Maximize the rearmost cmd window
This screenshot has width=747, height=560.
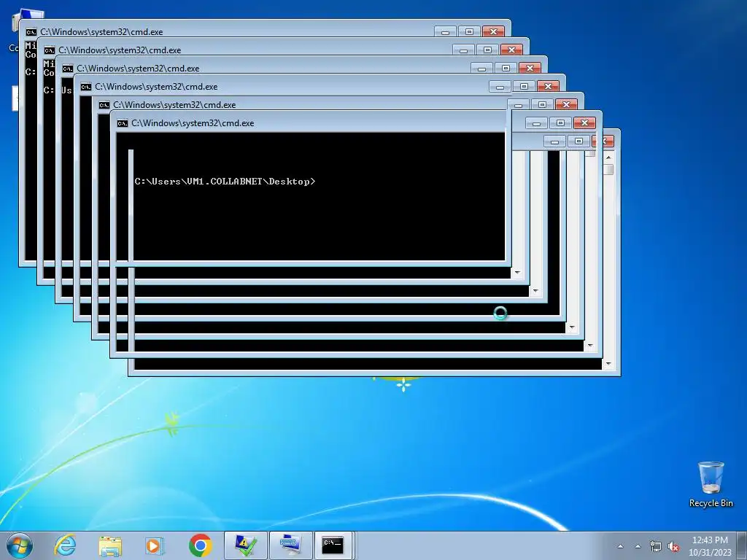tap(469, 32)
